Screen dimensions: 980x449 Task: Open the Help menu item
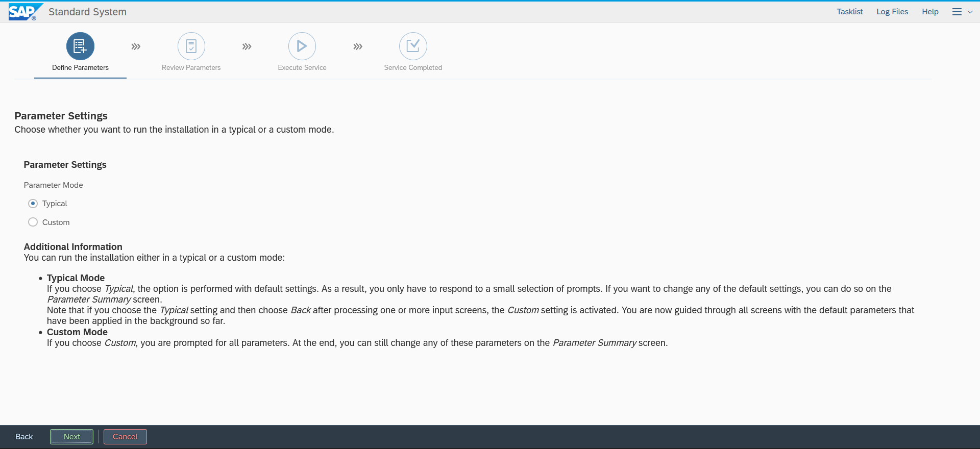click(x=930, y=12)
